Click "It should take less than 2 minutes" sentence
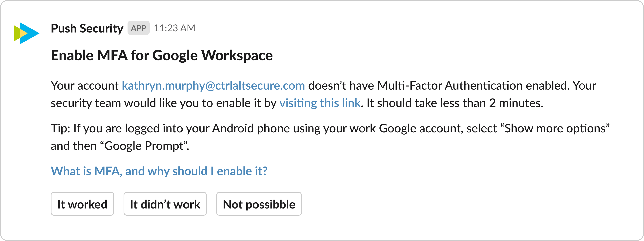Screen dimensions: 644x241 (455, 103)
